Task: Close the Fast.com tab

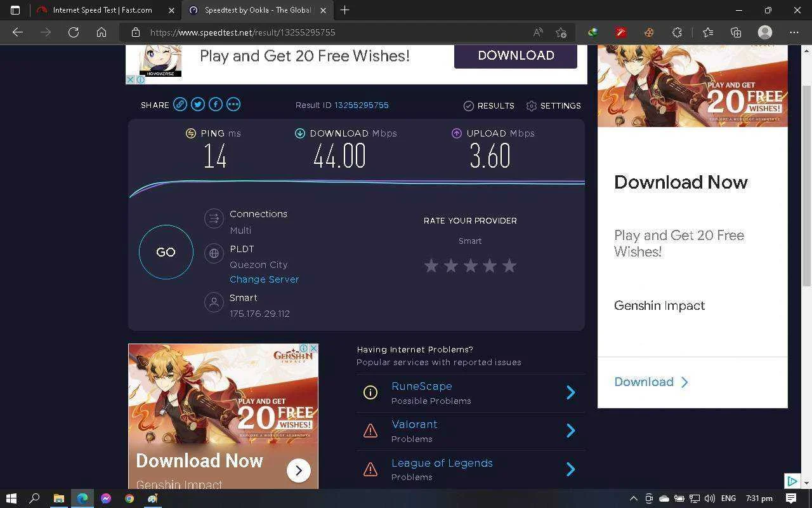Action: tap(172, 10)
